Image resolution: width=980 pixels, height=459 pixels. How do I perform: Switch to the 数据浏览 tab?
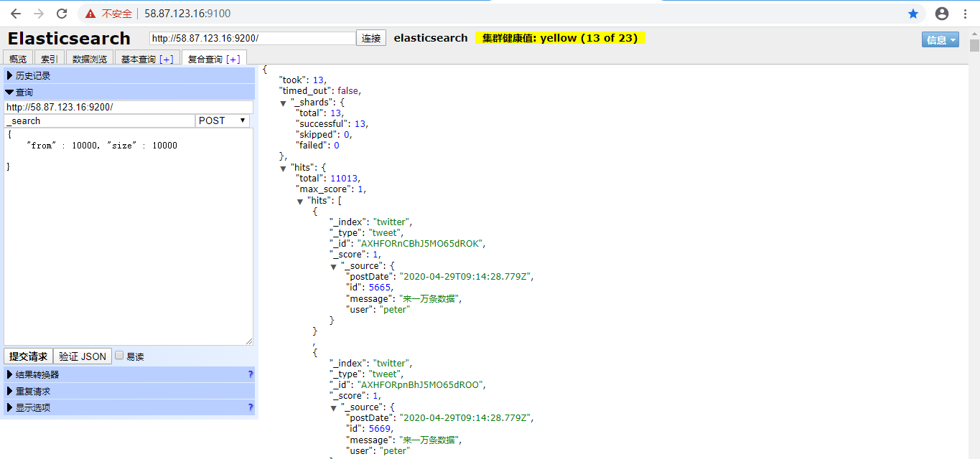click(90, 59)
